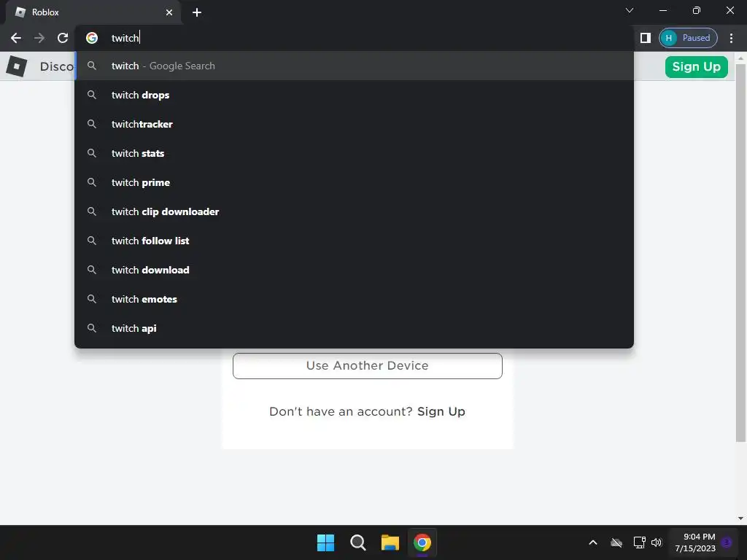Viewport: 747px width, 560px height.
Task: Open network status tray icon
Action: pos(639,542)
